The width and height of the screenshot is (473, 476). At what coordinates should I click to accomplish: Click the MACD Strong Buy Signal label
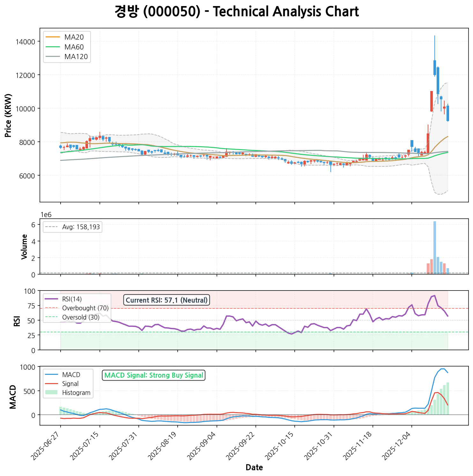(x=153, y=375)
